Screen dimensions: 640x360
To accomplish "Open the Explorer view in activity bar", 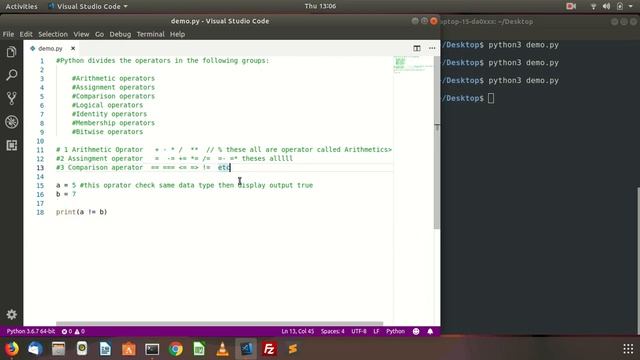I will pyautogui.click(x=11, y=52).
